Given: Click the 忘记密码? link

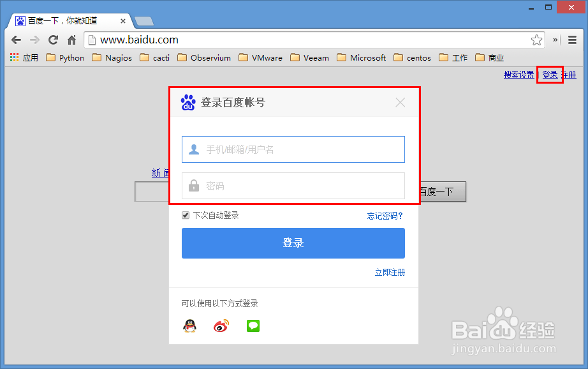Looking at the screenshot, I should 385,216.
